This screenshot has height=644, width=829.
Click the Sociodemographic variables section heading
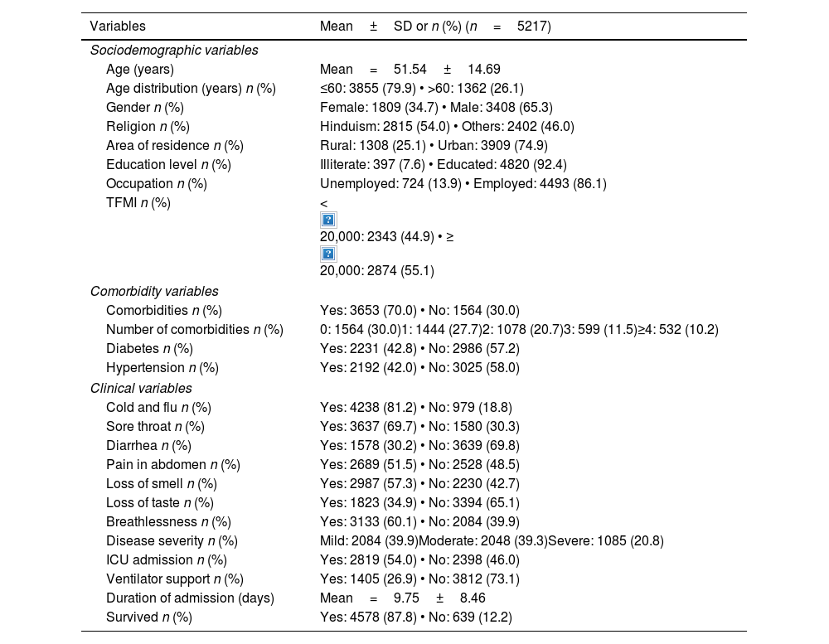(x=174, y=51)
